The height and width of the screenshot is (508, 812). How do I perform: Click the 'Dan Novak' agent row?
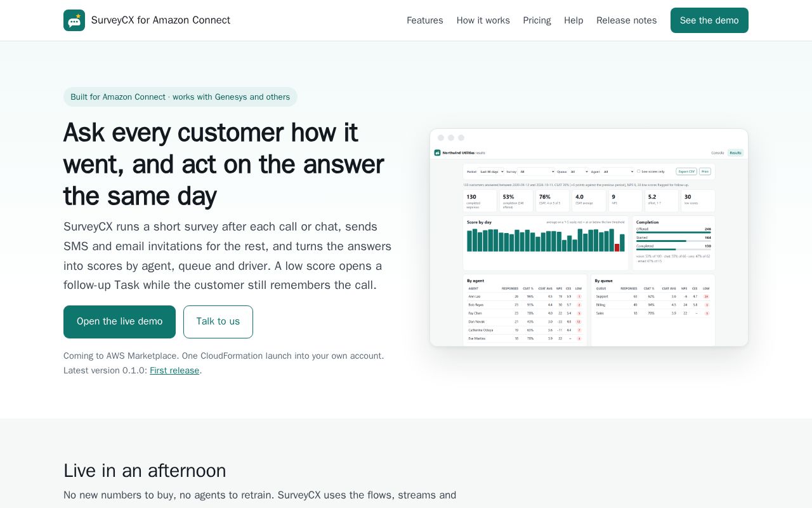(x=525, y=322)
